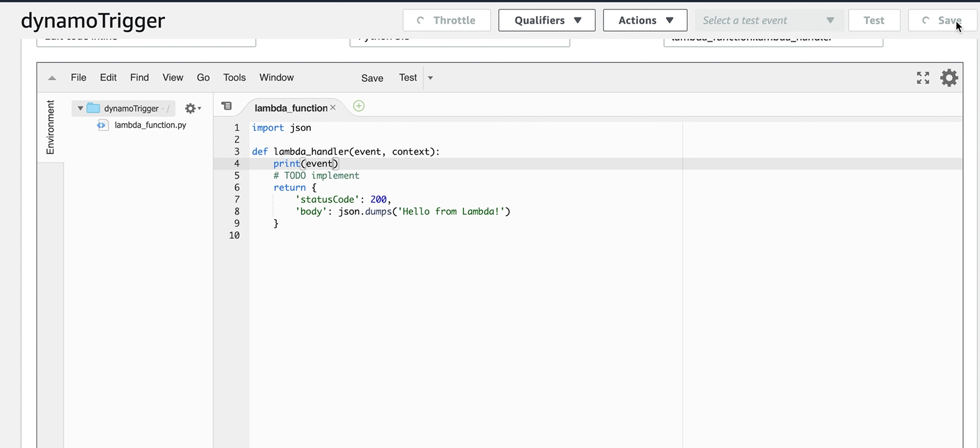Open the File menu
Image resolution: width=980 pixels, height=448 pixels.
78,78
